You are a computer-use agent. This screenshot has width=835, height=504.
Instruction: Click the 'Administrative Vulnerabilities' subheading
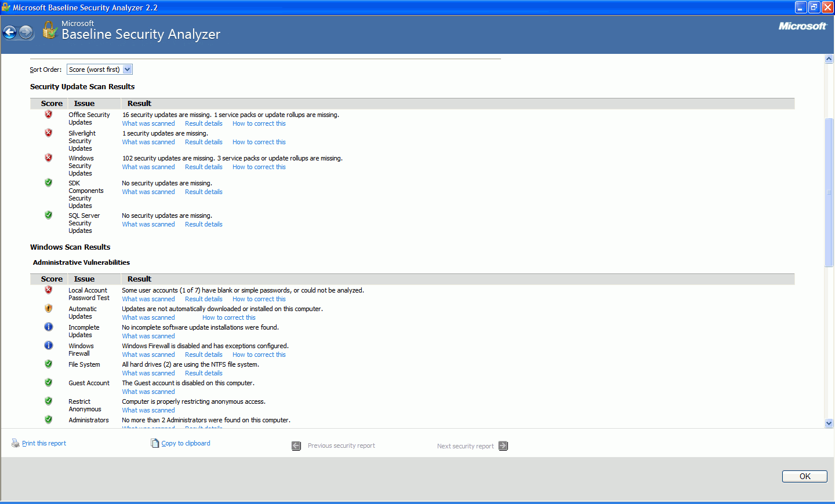(81, 262)
